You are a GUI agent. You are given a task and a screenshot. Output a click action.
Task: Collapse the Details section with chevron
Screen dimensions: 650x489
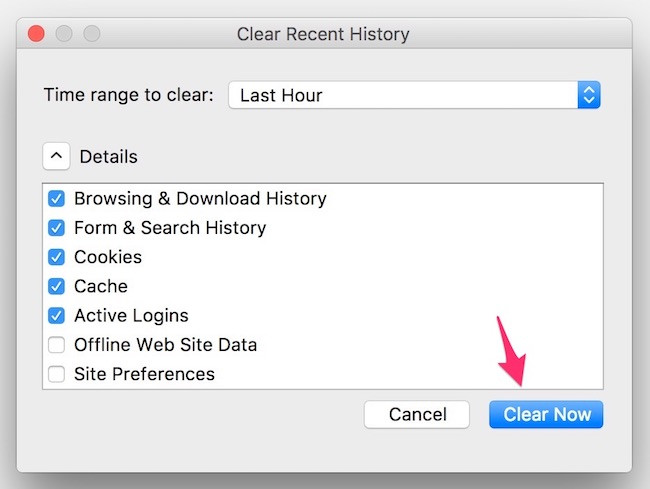pos(56,156)
